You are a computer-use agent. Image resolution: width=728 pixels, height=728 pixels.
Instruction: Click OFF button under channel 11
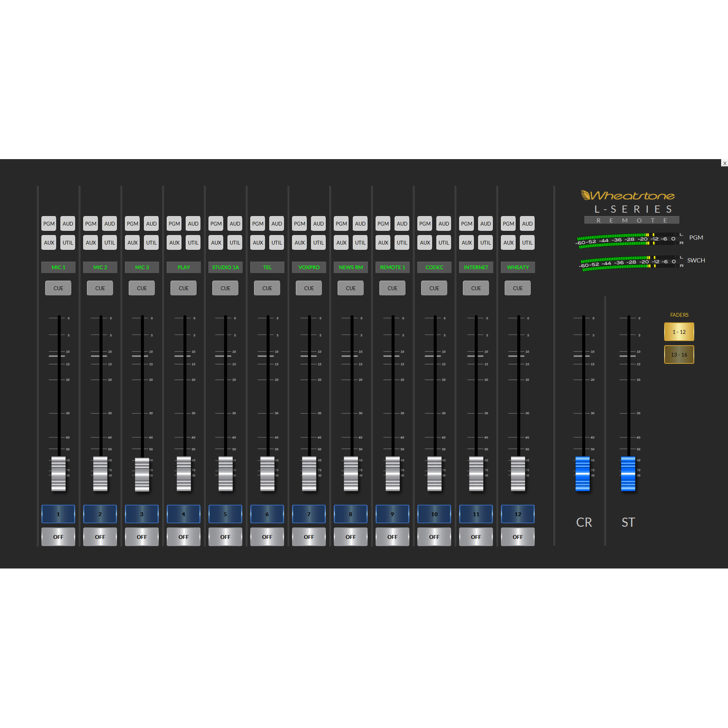[x=476, y=537]
